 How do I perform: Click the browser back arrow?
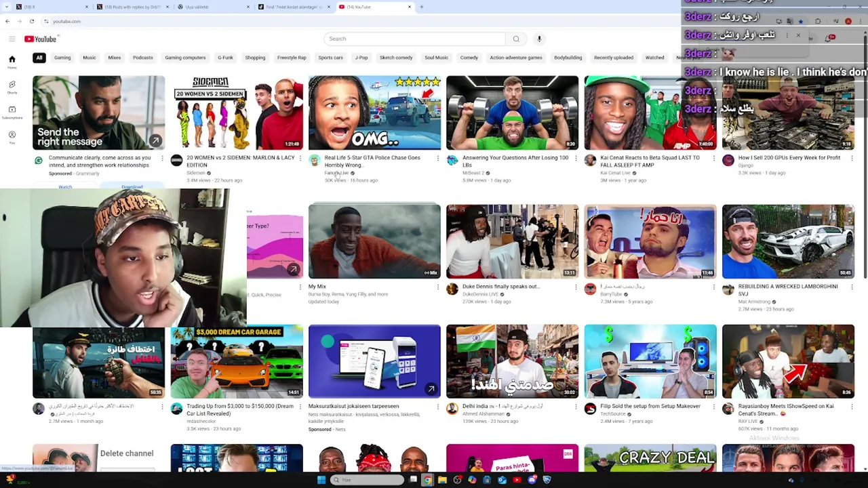(x=7, y=22)
